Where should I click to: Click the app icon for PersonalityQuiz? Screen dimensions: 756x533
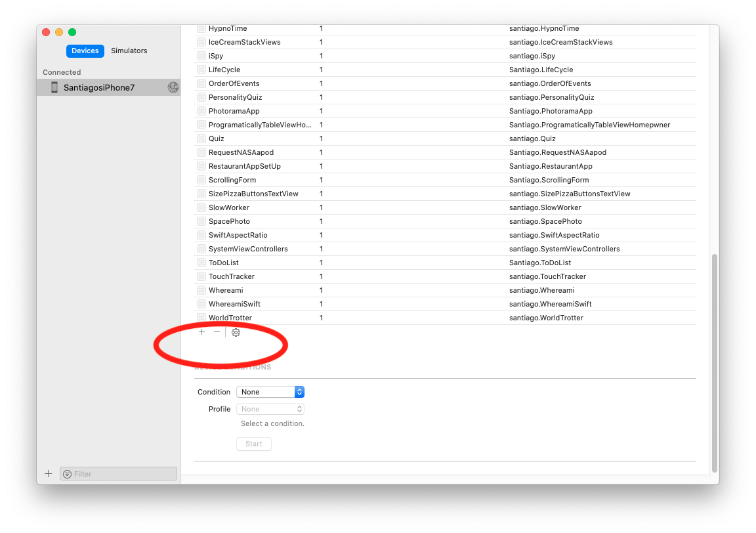201,97
